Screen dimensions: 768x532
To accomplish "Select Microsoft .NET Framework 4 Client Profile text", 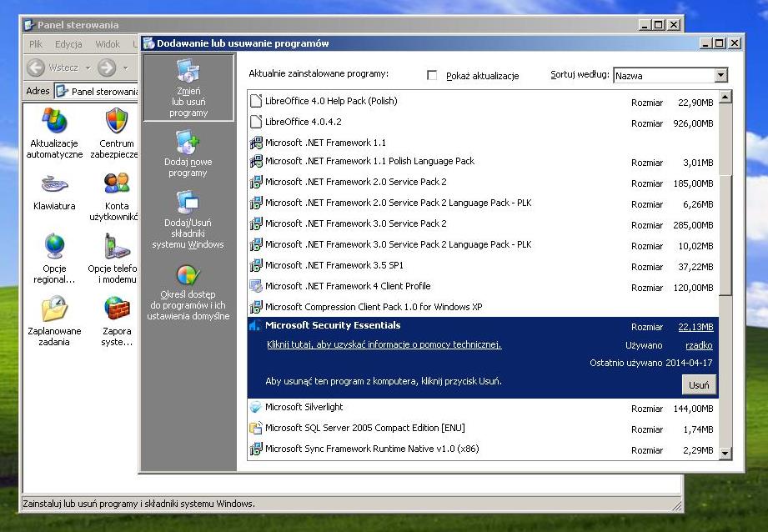I will point(348,286).
